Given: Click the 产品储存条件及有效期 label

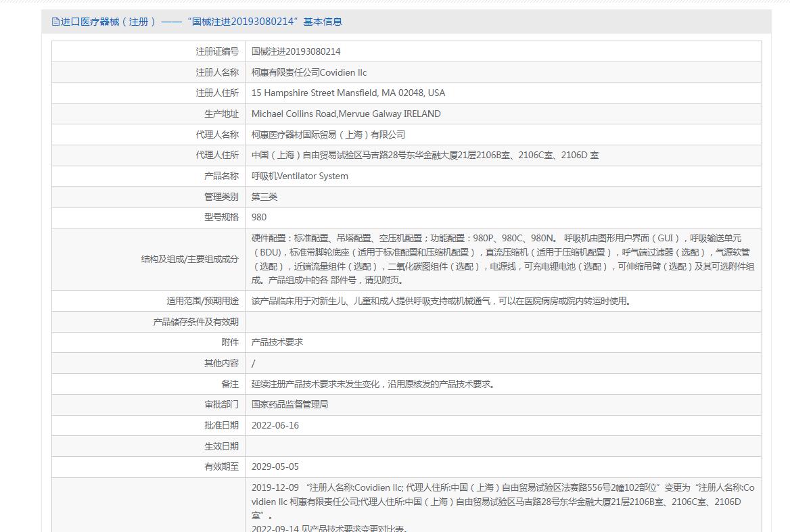Looking at the screenshot, I should (195, 322).
